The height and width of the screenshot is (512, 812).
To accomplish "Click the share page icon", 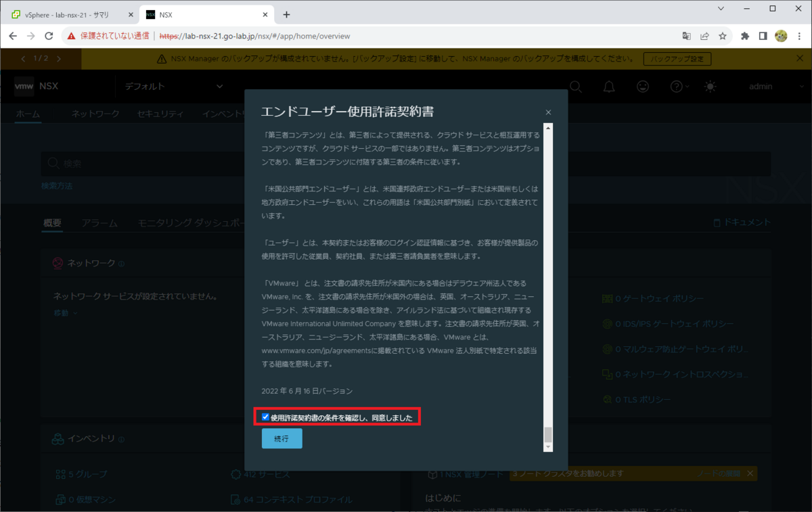I will coord(704,36).
